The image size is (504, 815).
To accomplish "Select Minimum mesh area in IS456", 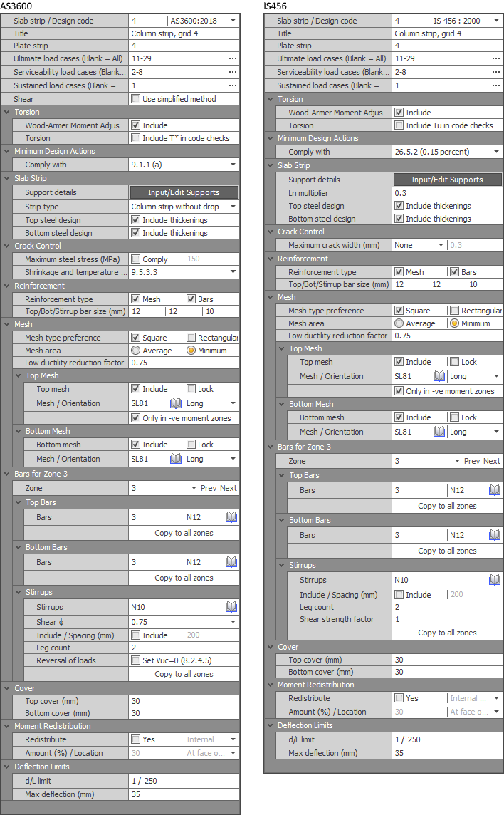I will pos(455,323).
